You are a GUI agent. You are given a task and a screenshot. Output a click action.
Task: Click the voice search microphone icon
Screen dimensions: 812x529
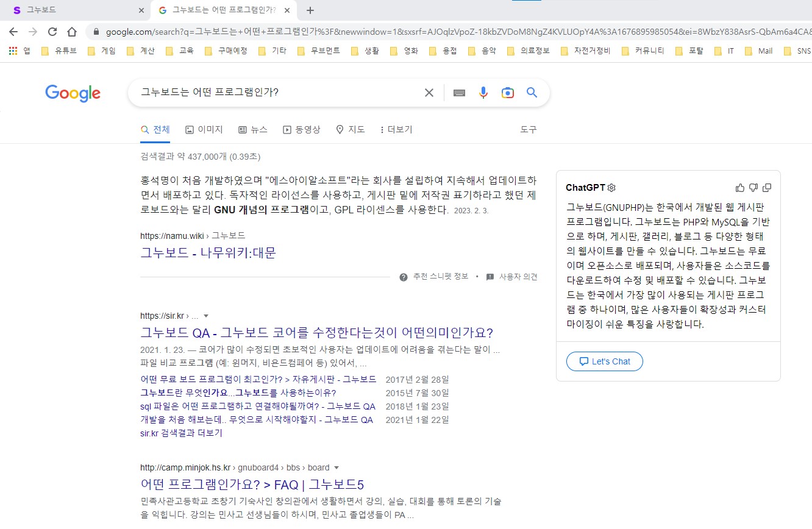pos(483,93)
